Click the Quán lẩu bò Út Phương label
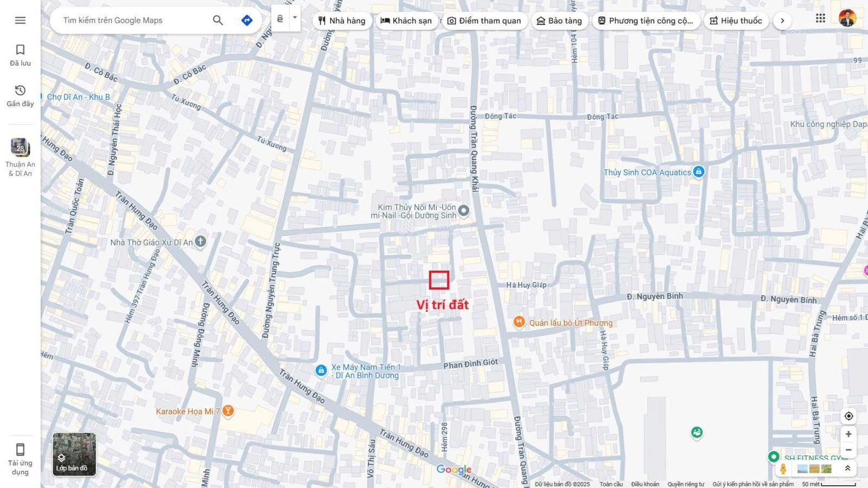 point(571,323)
